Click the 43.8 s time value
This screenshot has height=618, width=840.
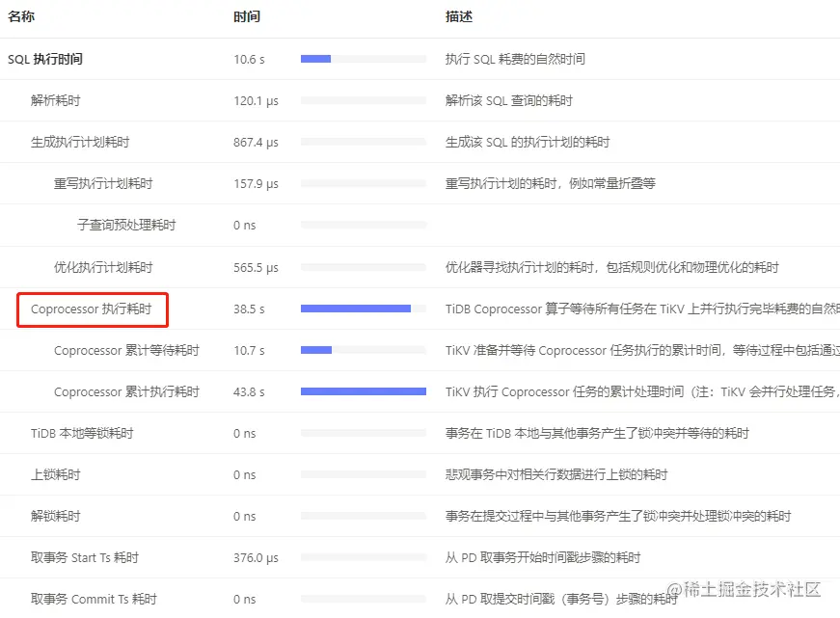point(249,392)
